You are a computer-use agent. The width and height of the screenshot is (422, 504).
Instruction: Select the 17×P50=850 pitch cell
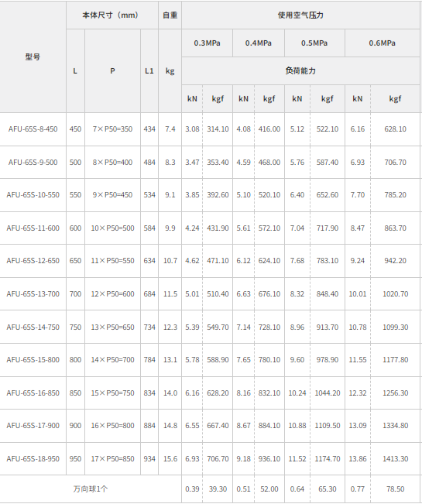coord(112,458)
